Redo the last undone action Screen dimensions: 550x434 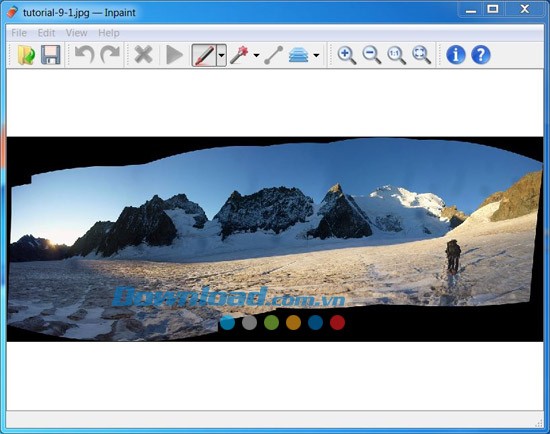tap(110, 55)
